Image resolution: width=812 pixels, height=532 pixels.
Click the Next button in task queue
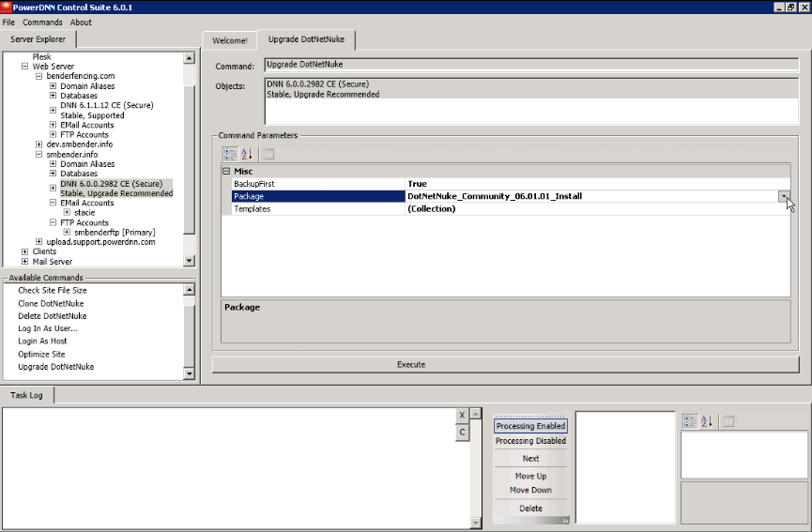pos(530,459)
